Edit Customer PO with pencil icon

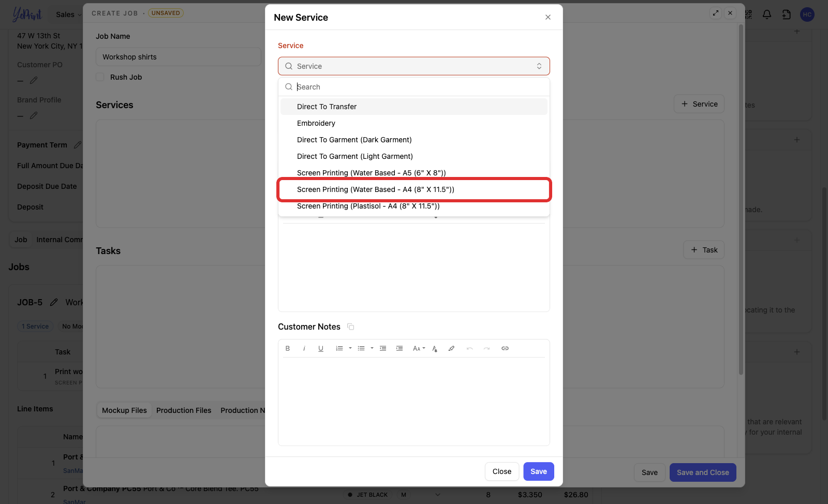(x=34, y=80)
